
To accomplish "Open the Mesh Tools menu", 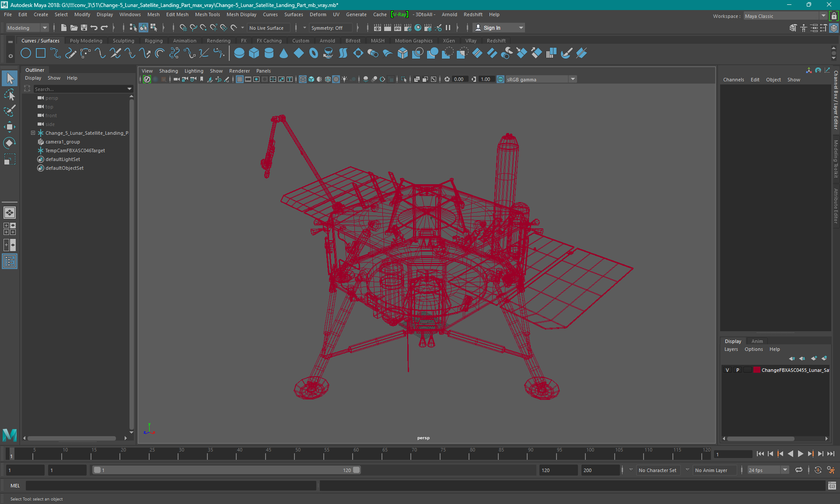I will 207,14.
